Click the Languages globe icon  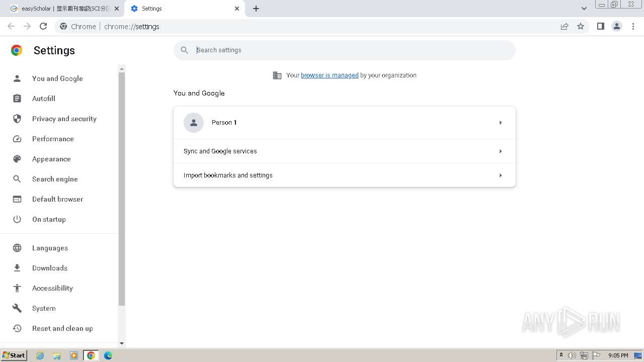pos(17,248)
